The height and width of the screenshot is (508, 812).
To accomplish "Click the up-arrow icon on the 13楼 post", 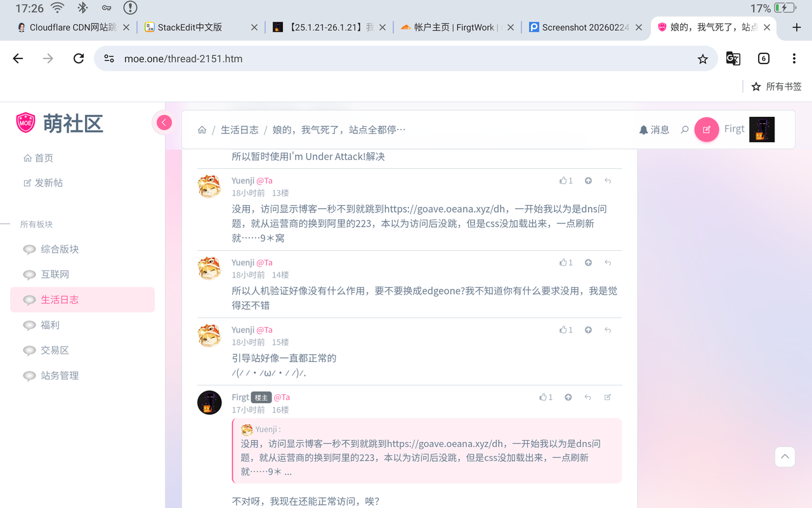I will tap(588, 181).
